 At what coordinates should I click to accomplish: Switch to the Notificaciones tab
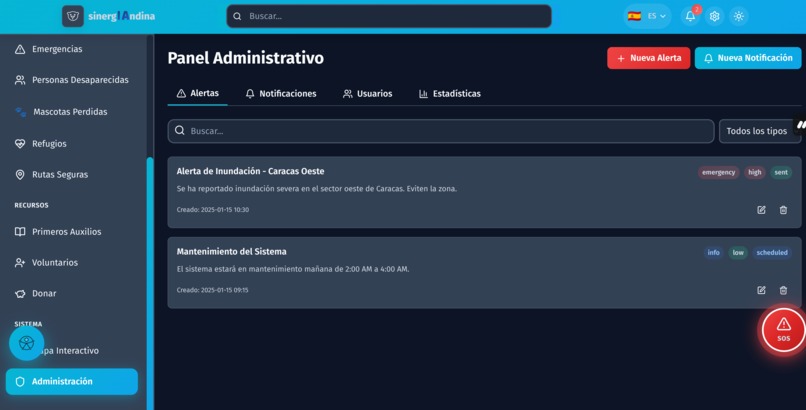click(281, 94)
